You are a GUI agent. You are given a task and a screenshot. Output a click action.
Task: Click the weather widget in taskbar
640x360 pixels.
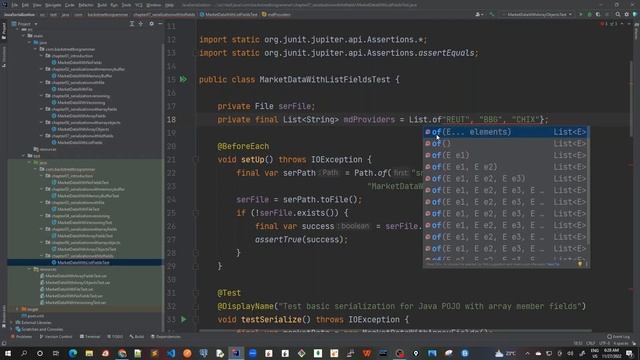tap(505, 353)
